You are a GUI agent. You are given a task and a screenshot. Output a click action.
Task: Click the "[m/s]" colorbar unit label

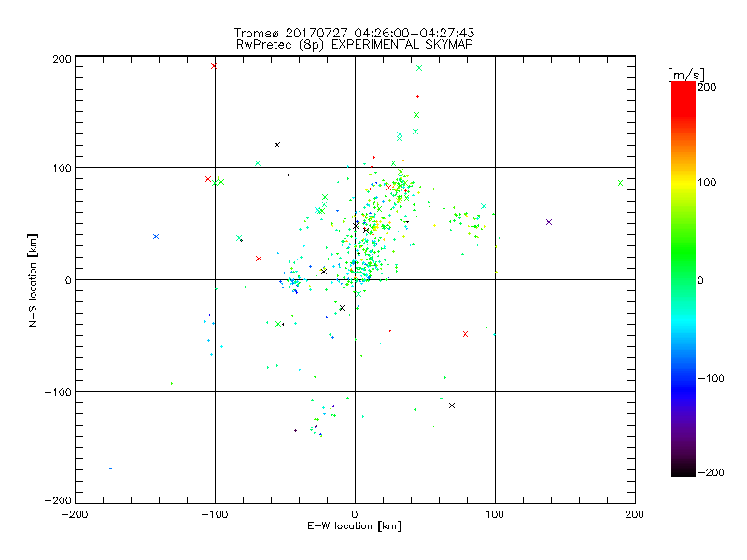coord(686,75)
